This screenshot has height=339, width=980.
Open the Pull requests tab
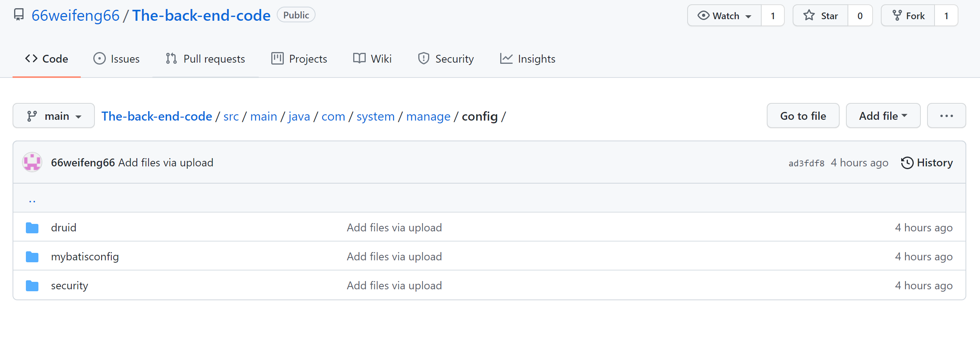[205, 59]
